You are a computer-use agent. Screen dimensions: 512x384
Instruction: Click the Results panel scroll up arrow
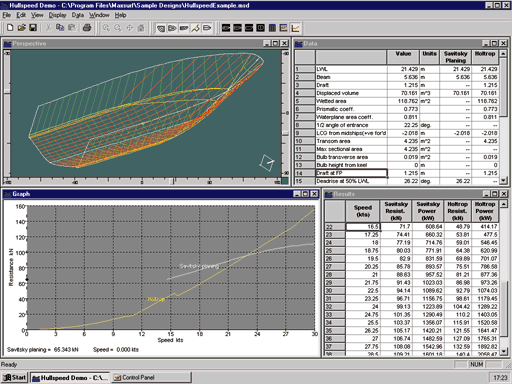coord(504,203)
